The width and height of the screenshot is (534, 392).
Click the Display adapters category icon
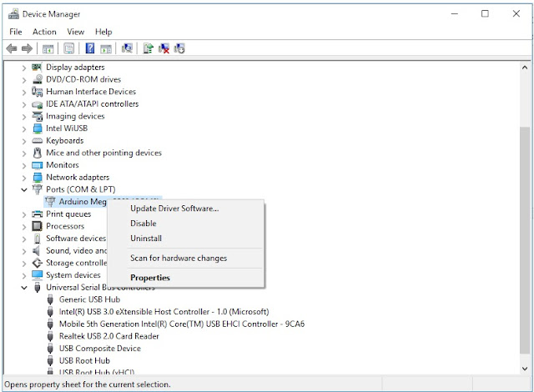coord(37,67)
